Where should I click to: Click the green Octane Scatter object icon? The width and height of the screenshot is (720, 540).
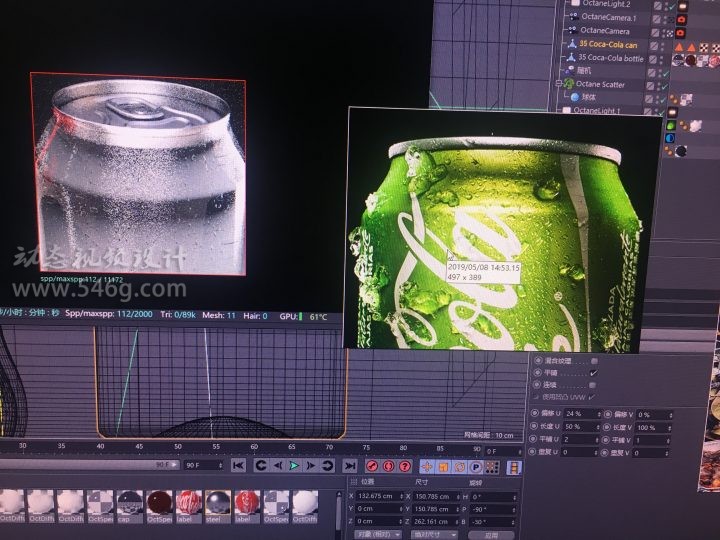(x=569, y=84)
